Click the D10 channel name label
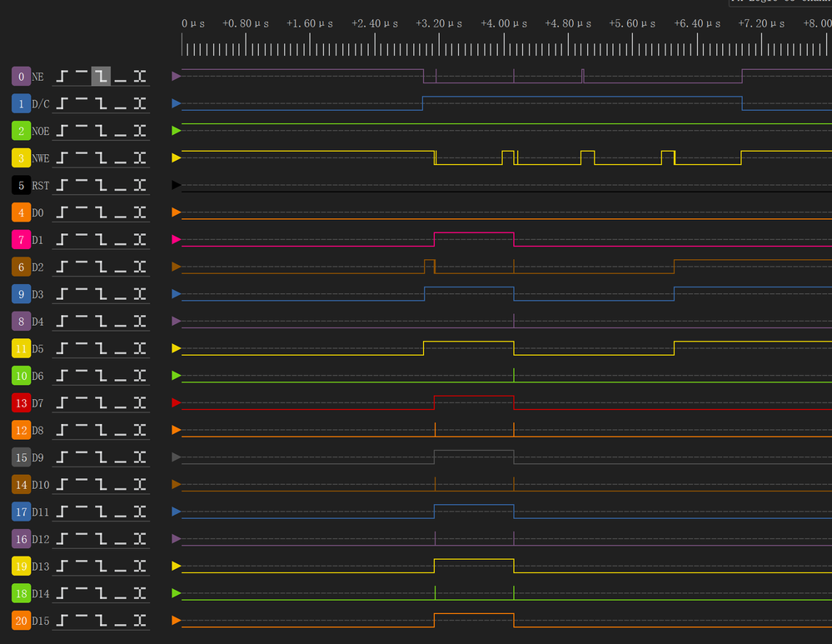The image size is (832, 644). coord(40,484)
